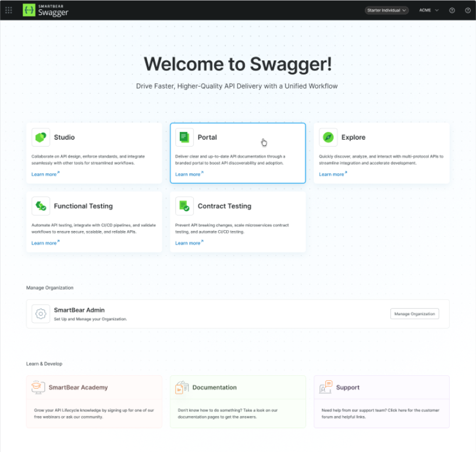Select the Functional Testing card title
This screenshot has height=452, width=476.
[83, 206]
